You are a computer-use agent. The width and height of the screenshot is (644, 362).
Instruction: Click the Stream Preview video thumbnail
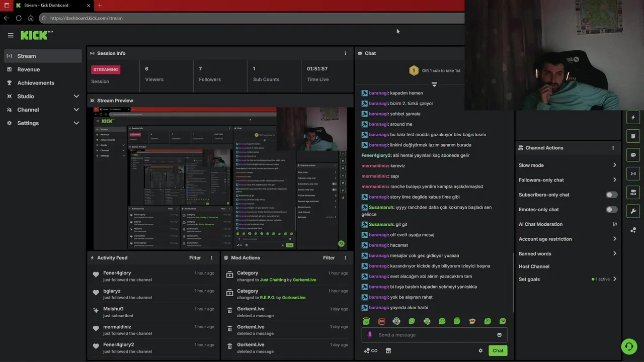click(x=220, y=178)
